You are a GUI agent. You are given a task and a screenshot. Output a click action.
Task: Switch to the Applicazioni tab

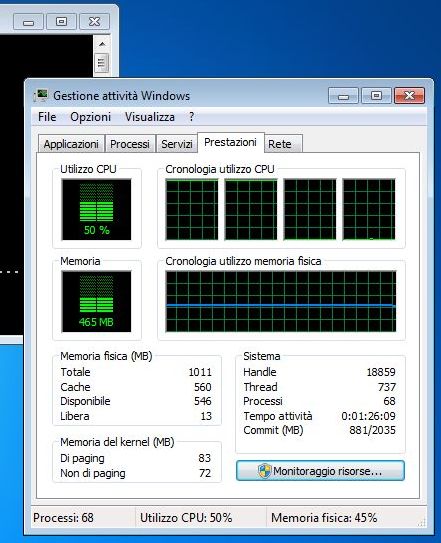click(x=71, y=144)
